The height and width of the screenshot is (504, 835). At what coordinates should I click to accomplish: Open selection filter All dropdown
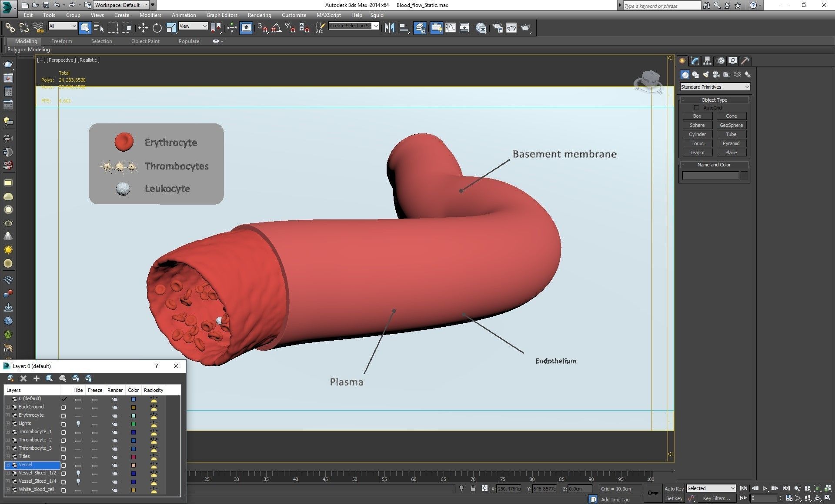tap(63, 26)
